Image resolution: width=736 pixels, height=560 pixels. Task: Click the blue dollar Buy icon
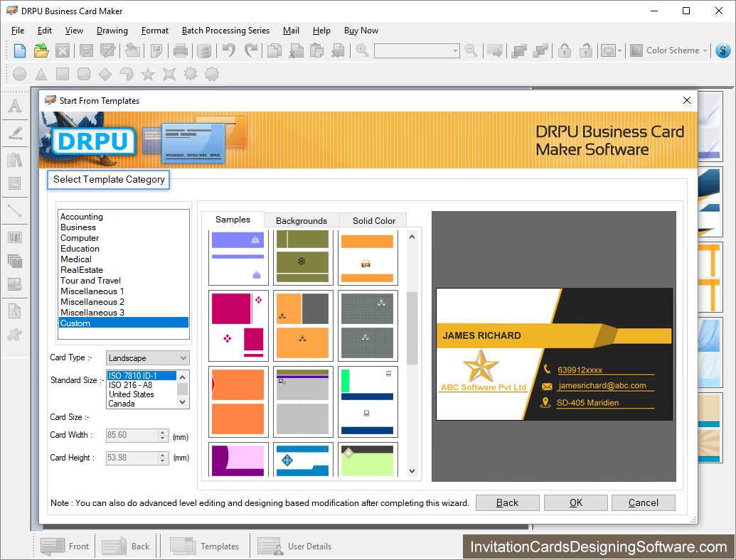coord(723,50)
